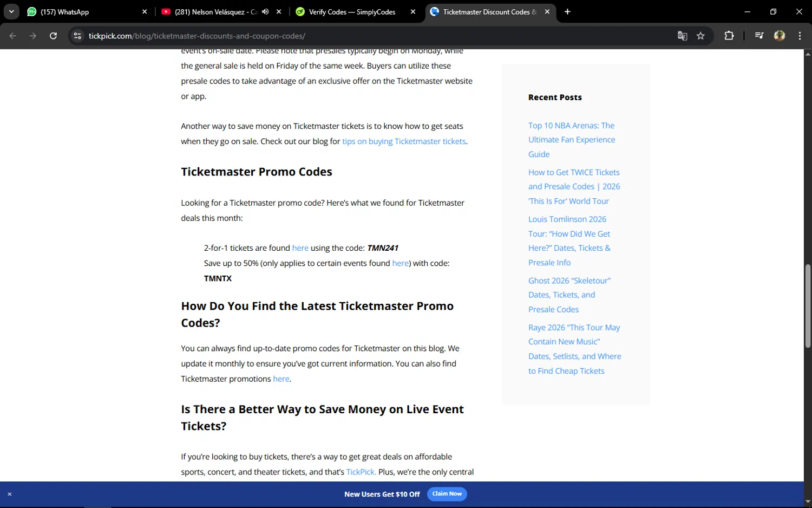View site information for tickpick.com
Screen dimensions: 812x508
[77, 36]
